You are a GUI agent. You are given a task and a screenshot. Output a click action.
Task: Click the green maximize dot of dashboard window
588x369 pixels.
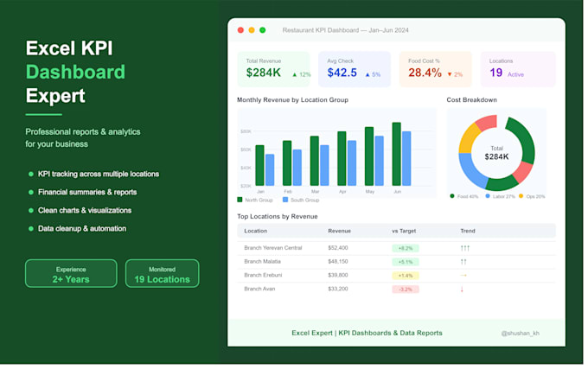[263, 30]
